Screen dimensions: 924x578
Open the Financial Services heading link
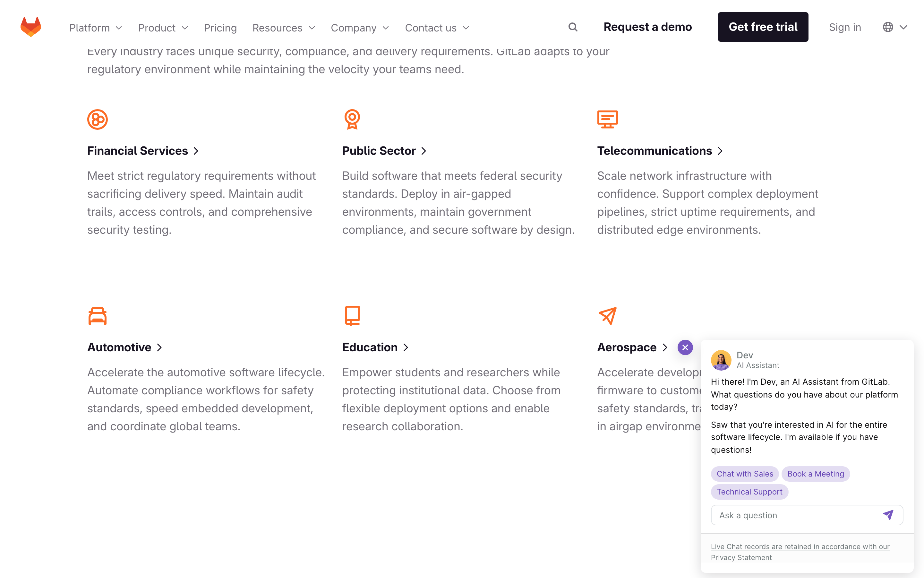click(x=143, y=151)
